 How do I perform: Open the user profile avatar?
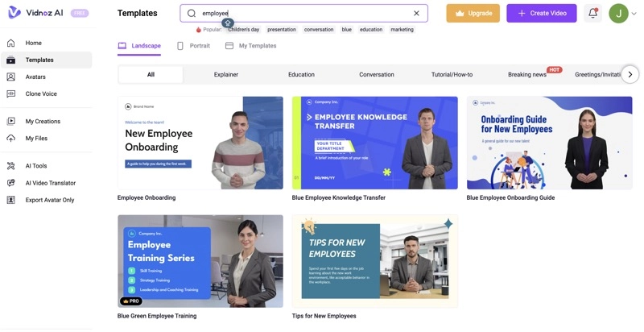coord(618,13)
